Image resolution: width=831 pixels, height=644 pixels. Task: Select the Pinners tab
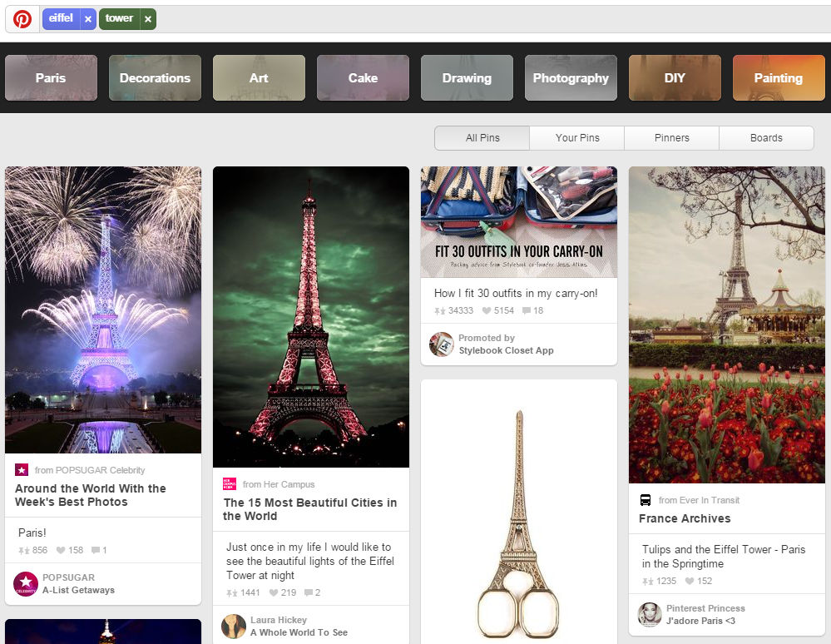click(x=671, y=137)
